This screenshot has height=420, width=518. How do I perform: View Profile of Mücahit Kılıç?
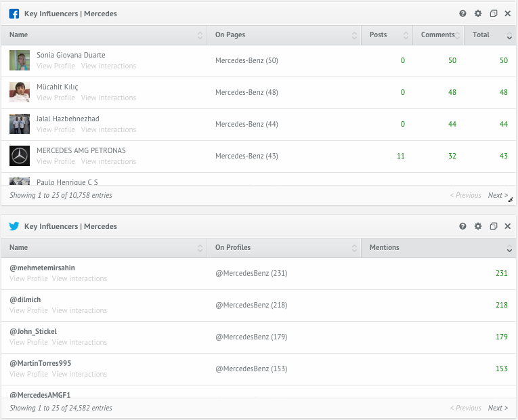pos(56,98)
